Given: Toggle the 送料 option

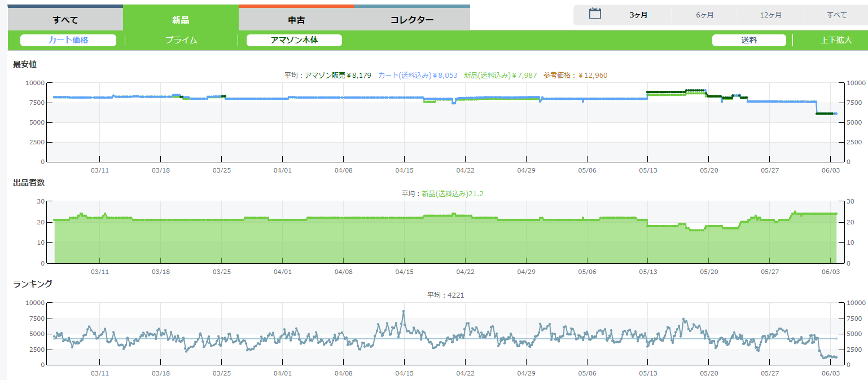Looking at the screenshot, I should coord(749,40).
